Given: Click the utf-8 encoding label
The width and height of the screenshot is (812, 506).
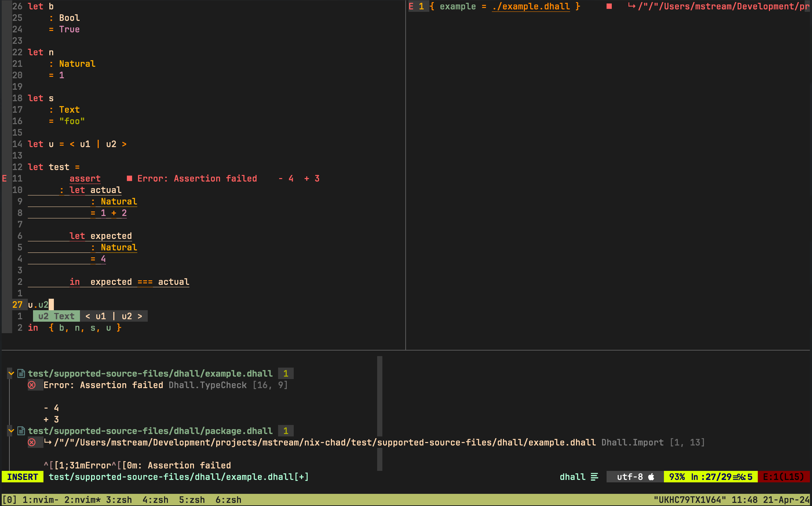Looking at the screenshot, I should pyautogui.click(x=630, y=477).
